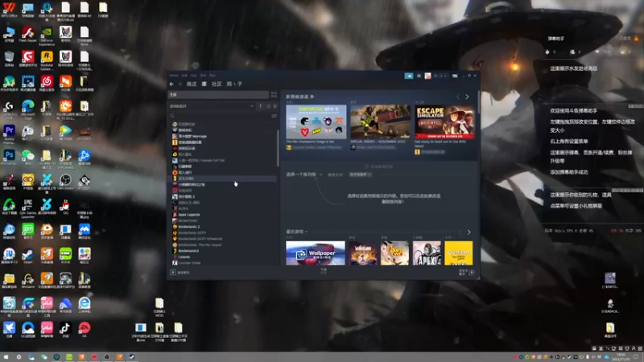644x362 pixels.
Task: Click the ready-to-play icon in library filter bar
Action: point(275,106)
